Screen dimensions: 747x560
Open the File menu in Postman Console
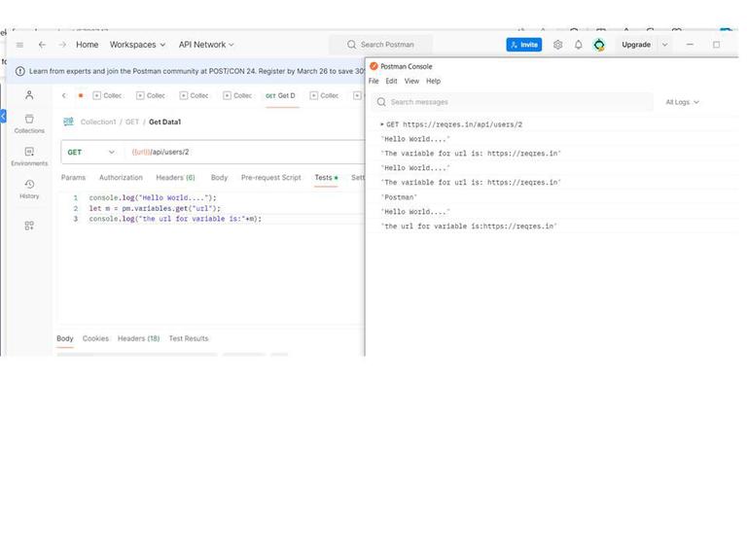(373, 81)
